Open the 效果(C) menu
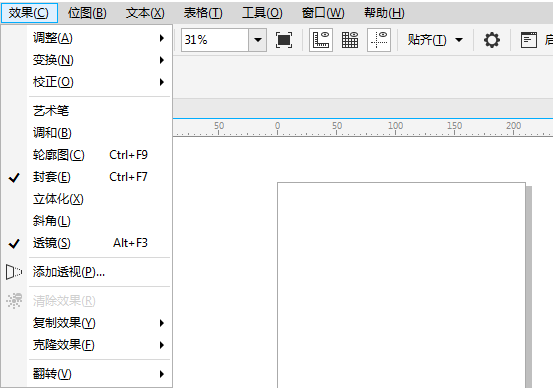Viewport: 553px width, 388px height. click(29, 13)
